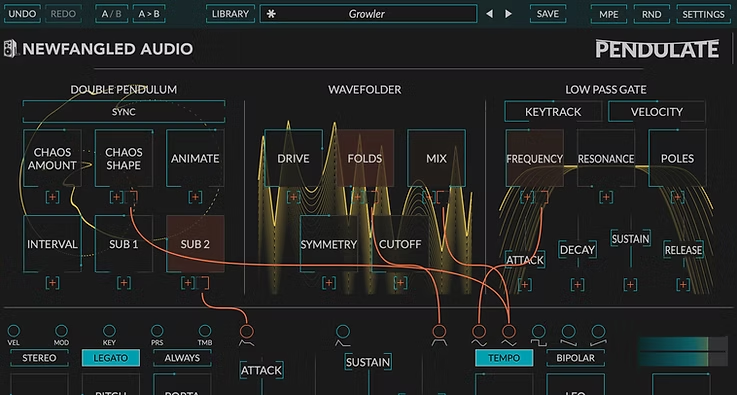
Task: Click the low pass gate ATTACK slider
Action: click(525, 260)
